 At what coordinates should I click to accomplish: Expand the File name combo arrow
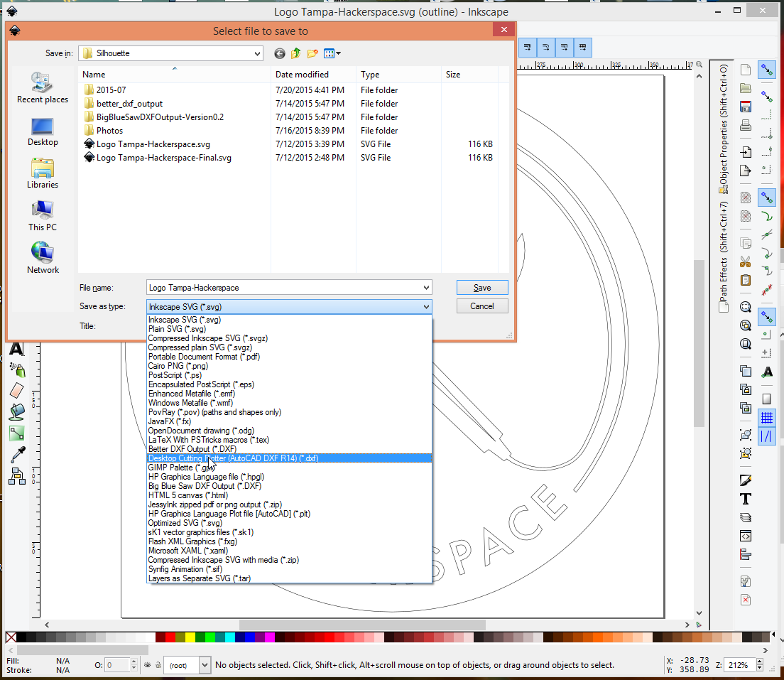click(426, 288)
